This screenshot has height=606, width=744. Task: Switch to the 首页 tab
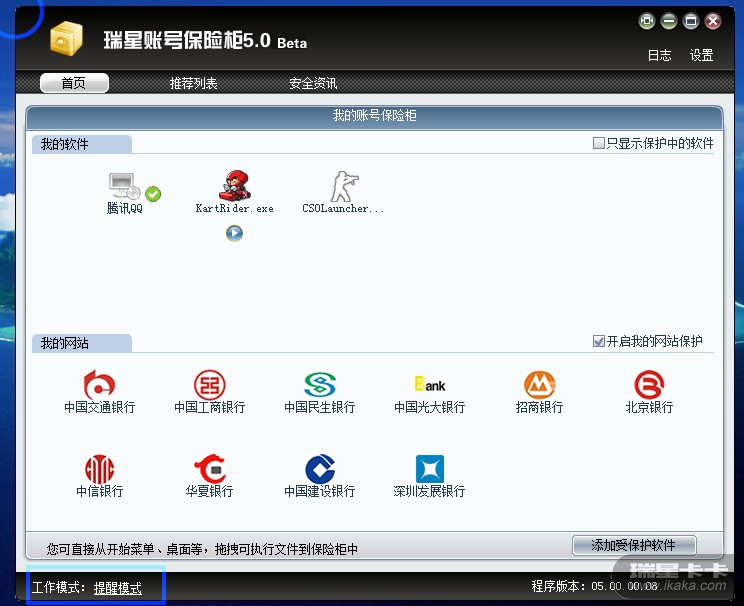(74, 83)
